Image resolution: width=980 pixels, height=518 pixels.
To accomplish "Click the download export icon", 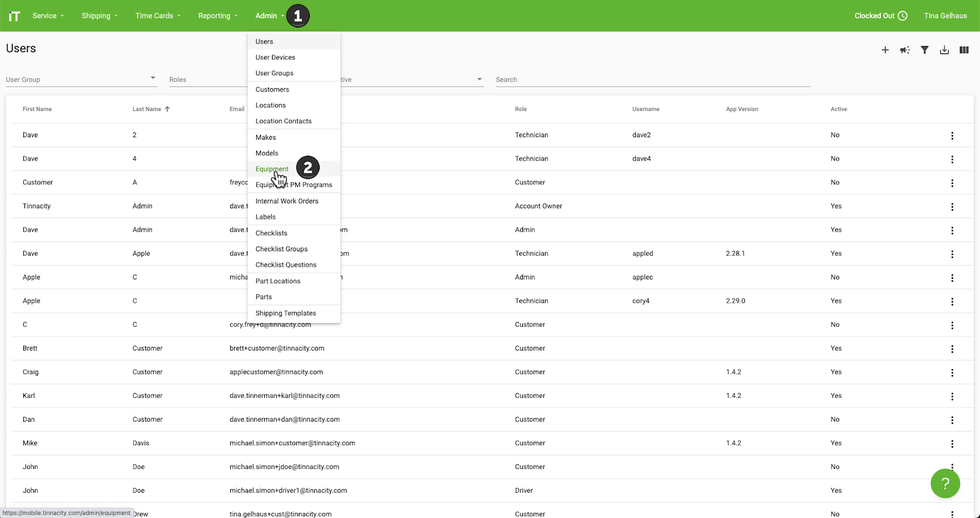I will (944, 50).
